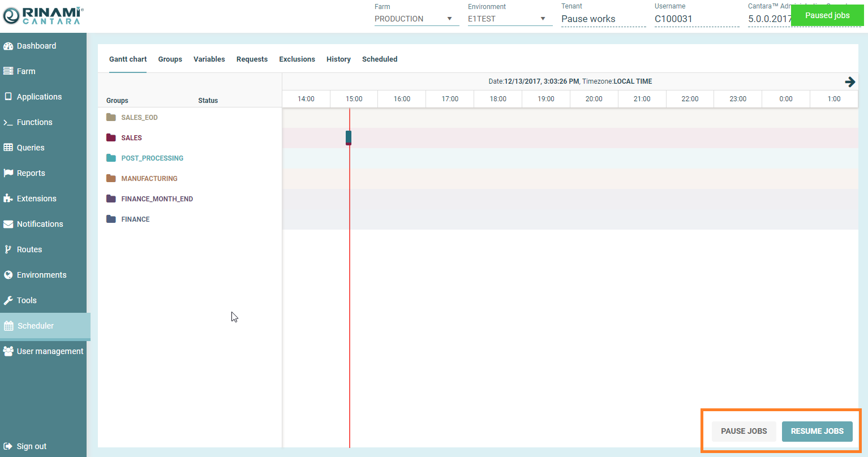Image resolution: width=868 pixels, height=457 pixels.
Task: Open the Exclusions tab
Action: pyautogui.click(x=297, y=59)
